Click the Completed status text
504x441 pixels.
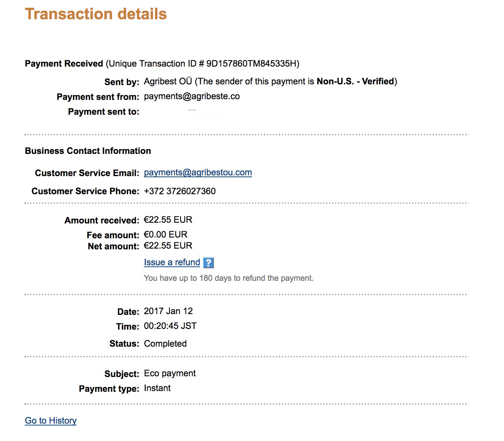click(x=165, y=344)
